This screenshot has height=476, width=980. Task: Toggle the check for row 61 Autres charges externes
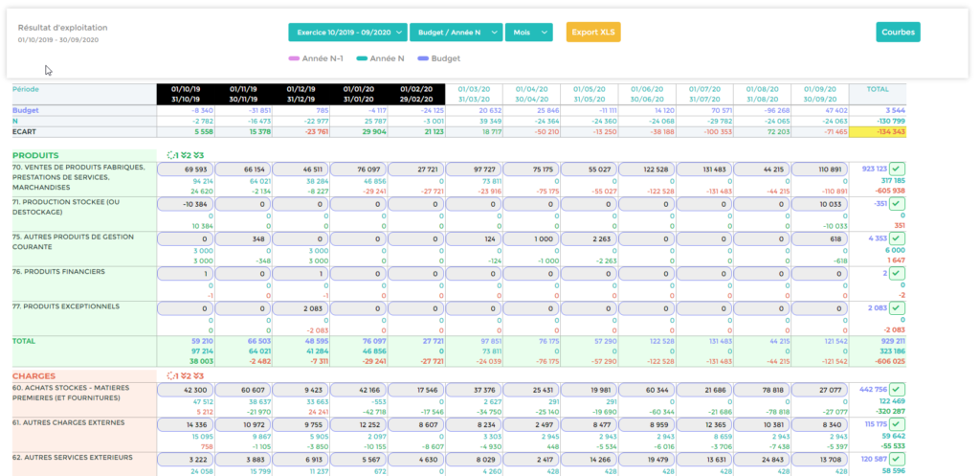898,424
